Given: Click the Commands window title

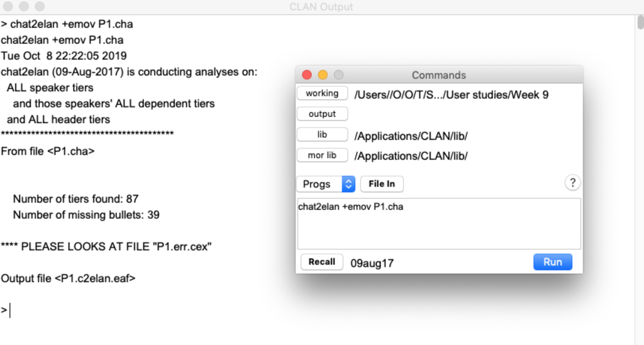Looking at the screenshot, I should point(439,75).
